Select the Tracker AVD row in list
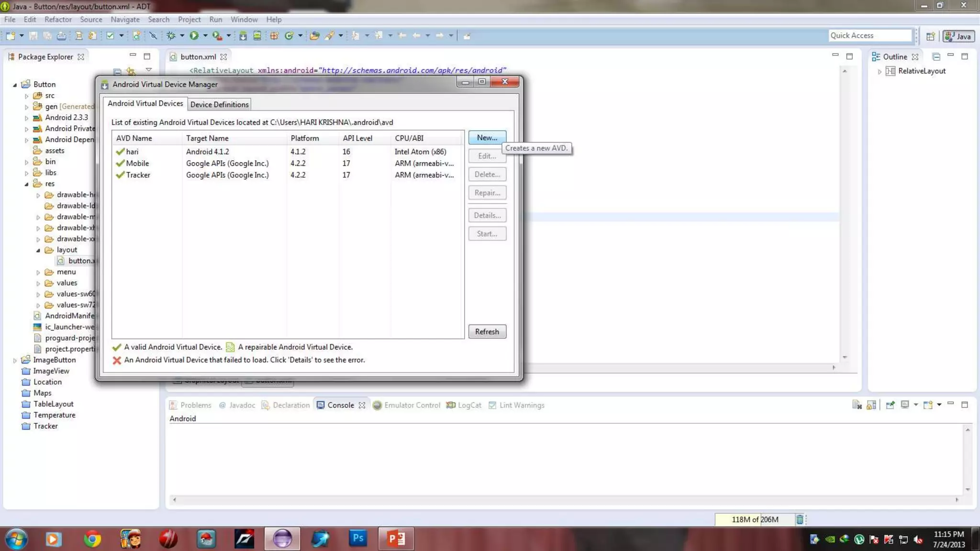 click(138, 175)
